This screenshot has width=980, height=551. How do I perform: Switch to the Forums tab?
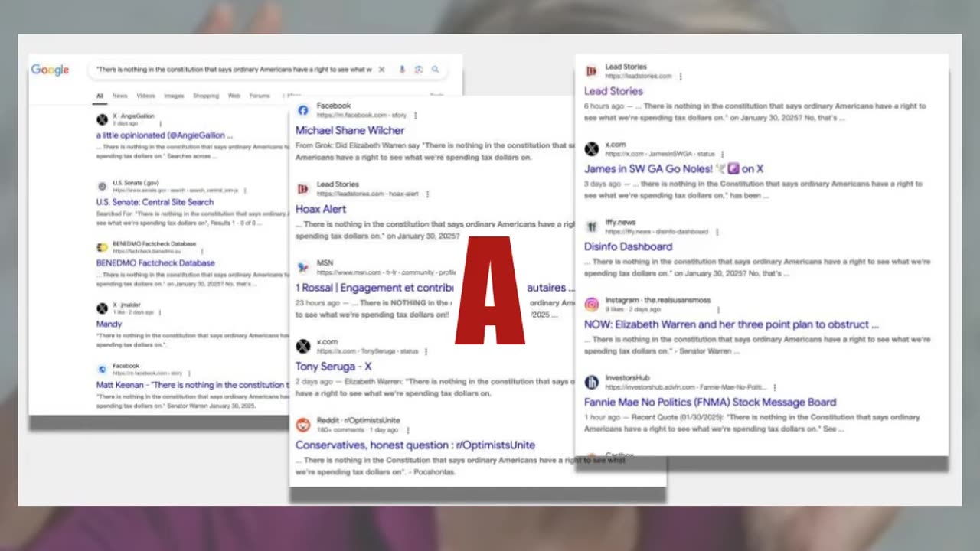(260, 96)
